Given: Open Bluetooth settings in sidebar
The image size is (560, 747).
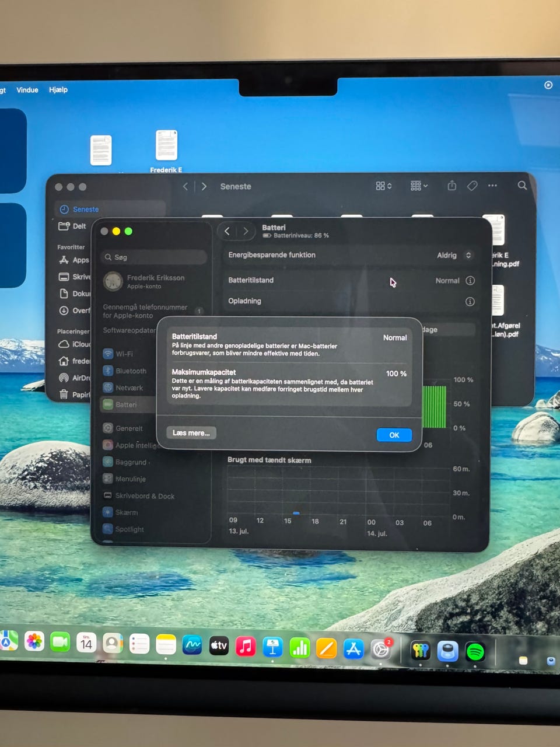Looking at the screenshot, I should click(x=125, y=371).
